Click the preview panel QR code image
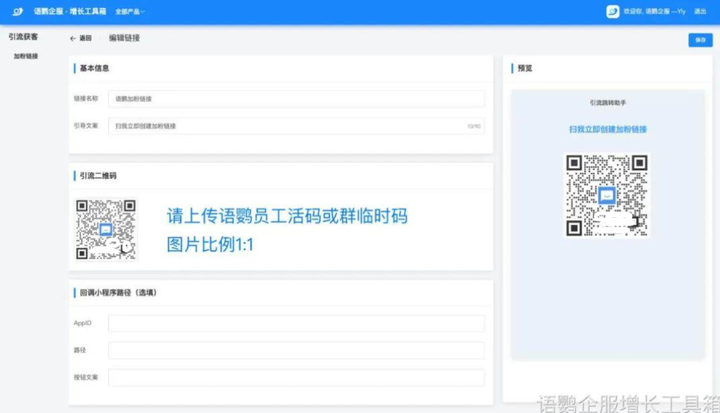Screen dimensions: 720x413 (x=607, y=196)
